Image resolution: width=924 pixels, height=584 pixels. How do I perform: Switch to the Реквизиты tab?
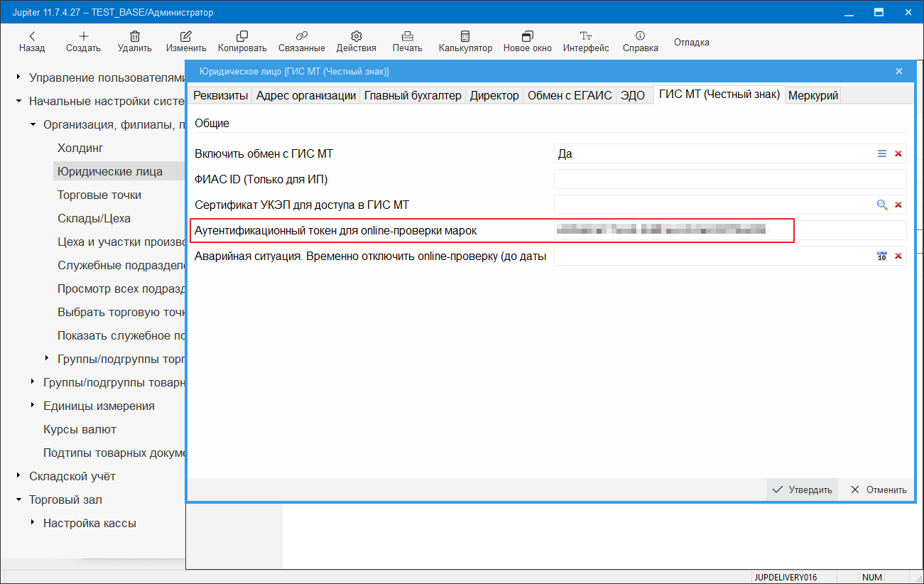click(x=221, y=95)
